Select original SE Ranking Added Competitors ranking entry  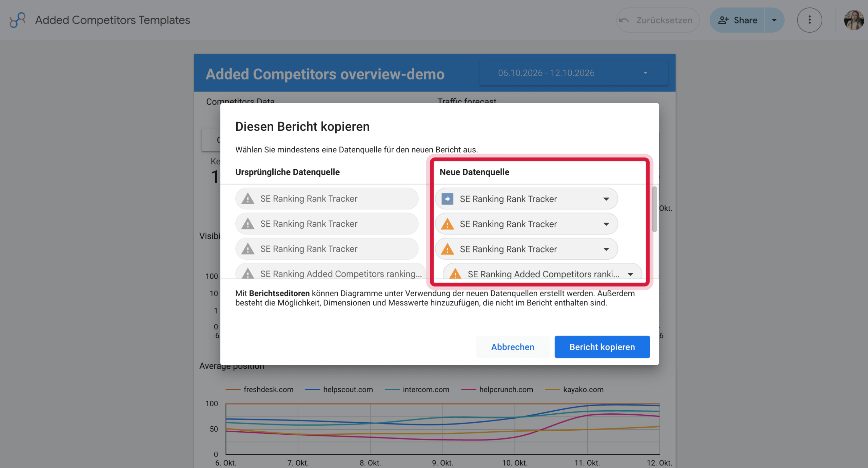(x=330, y=272)
